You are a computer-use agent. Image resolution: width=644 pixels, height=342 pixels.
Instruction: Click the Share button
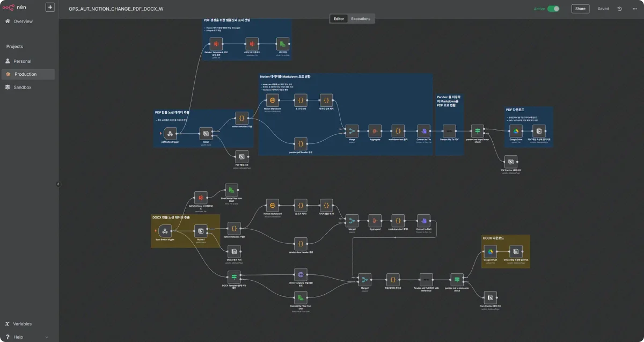pos(580,9)
